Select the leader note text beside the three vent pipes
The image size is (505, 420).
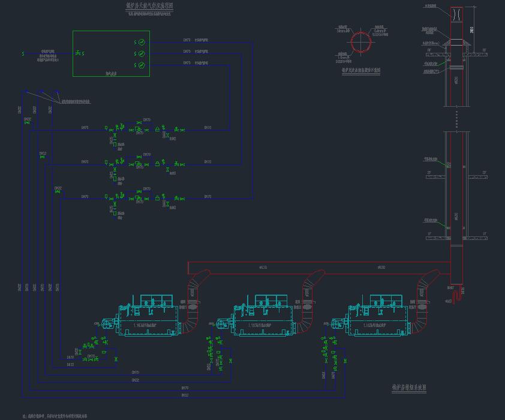[75, 101]
